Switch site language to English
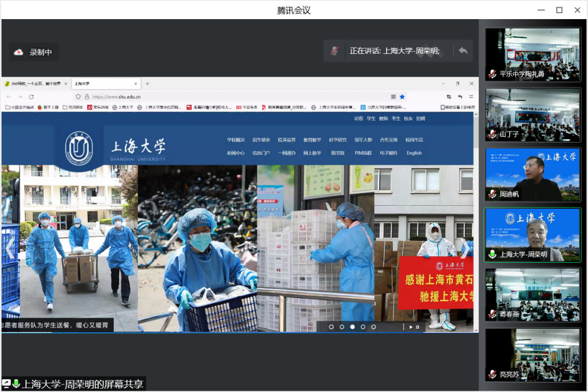 (x=414, y=153)
